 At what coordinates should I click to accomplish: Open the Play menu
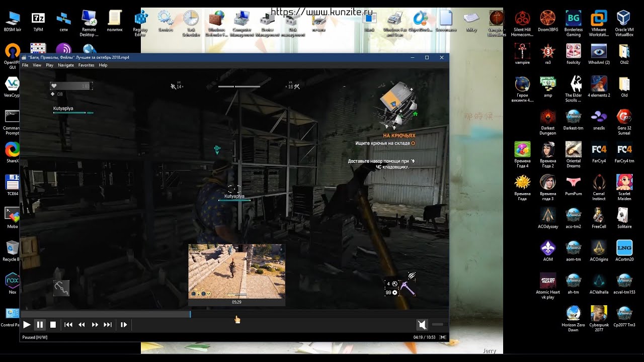[50, 65]
